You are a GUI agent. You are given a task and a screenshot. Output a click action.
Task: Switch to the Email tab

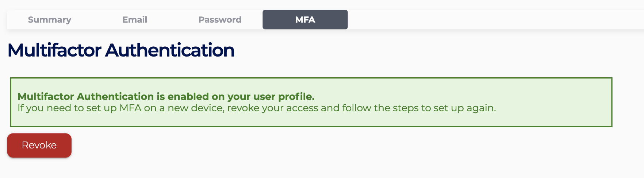pyautogui.click(x=135, y=20)
